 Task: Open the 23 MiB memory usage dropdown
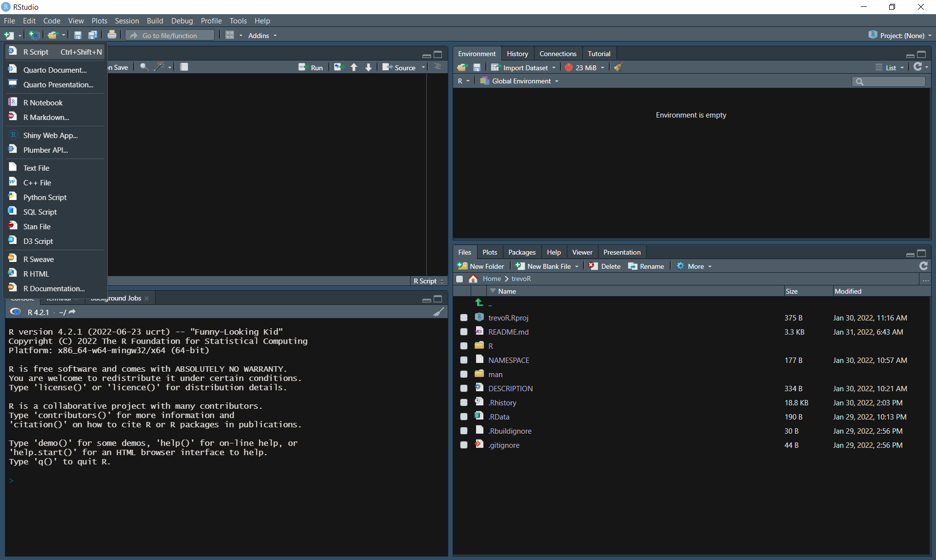585,67
